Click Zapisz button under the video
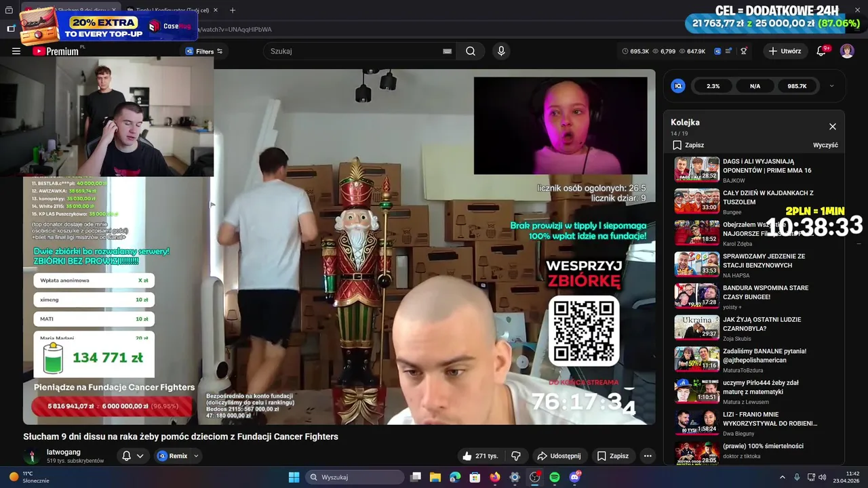 click(x=613, y=456)
